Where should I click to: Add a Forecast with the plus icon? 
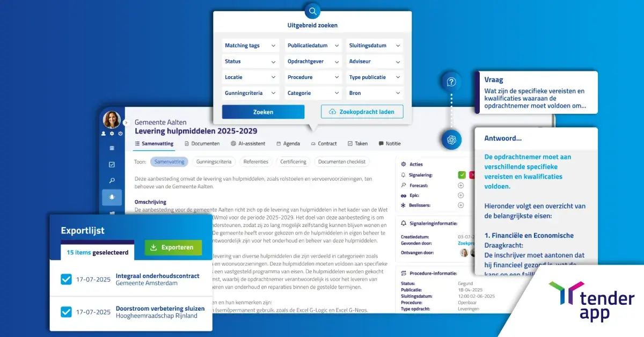tap(460, 185)
